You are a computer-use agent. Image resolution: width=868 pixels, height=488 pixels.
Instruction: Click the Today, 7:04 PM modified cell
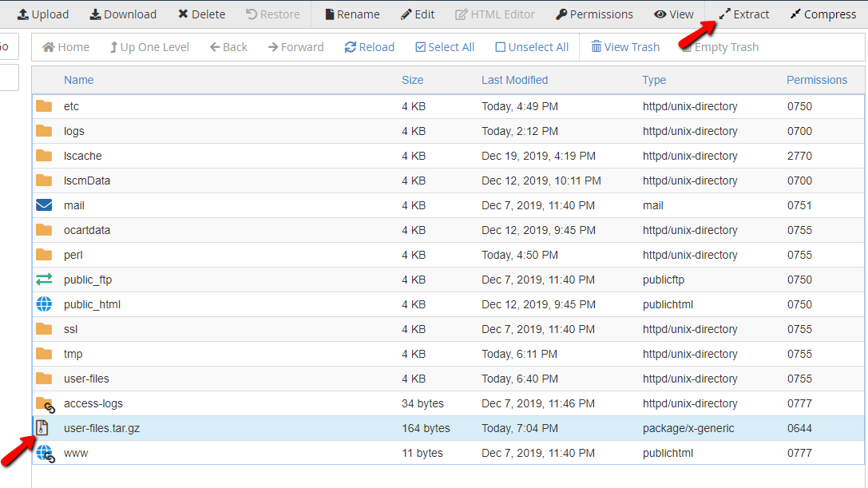click(x=520, y=428)
